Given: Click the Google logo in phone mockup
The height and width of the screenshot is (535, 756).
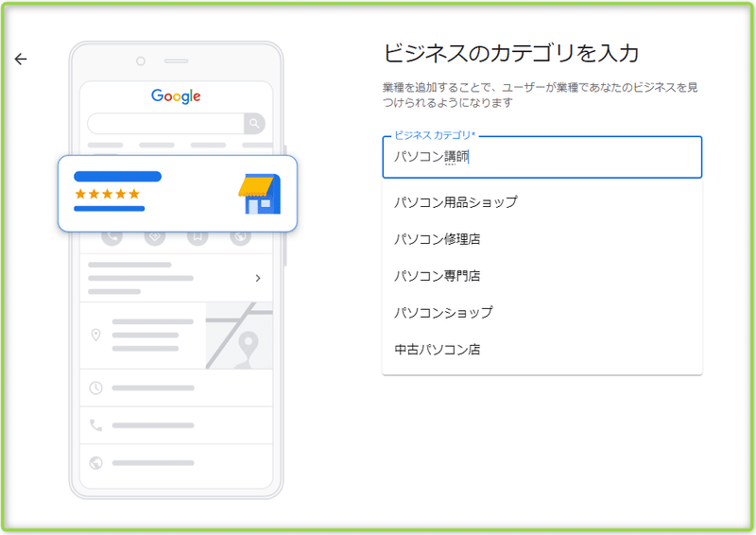Looking at the screenshot, I should click(x=176, y=96).
